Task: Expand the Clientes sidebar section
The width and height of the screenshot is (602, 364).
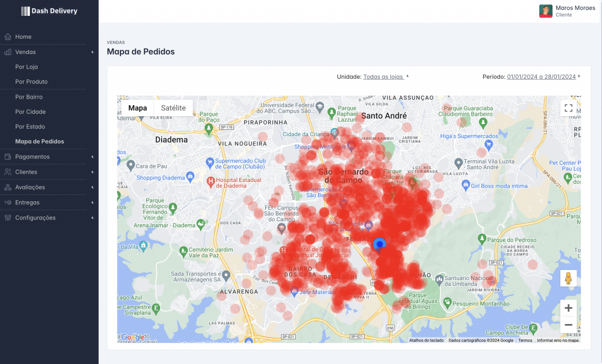Action: point(49,172)
